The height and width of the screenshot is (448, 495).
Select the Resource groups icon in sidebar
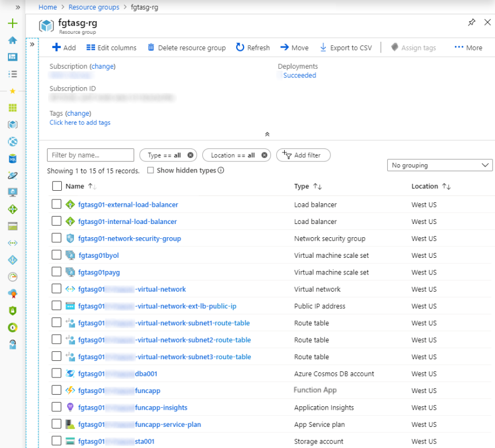point(11,124)
